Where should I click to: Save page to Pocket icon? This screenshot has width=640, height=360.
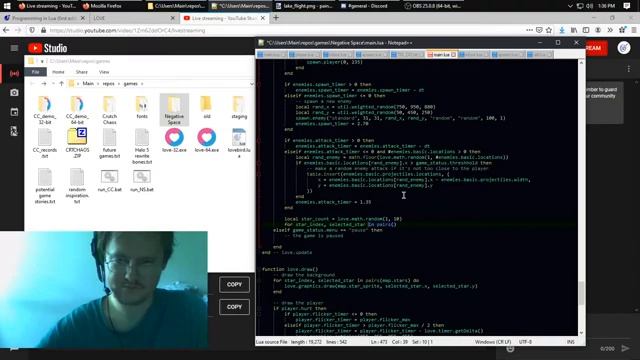(539, 30)
